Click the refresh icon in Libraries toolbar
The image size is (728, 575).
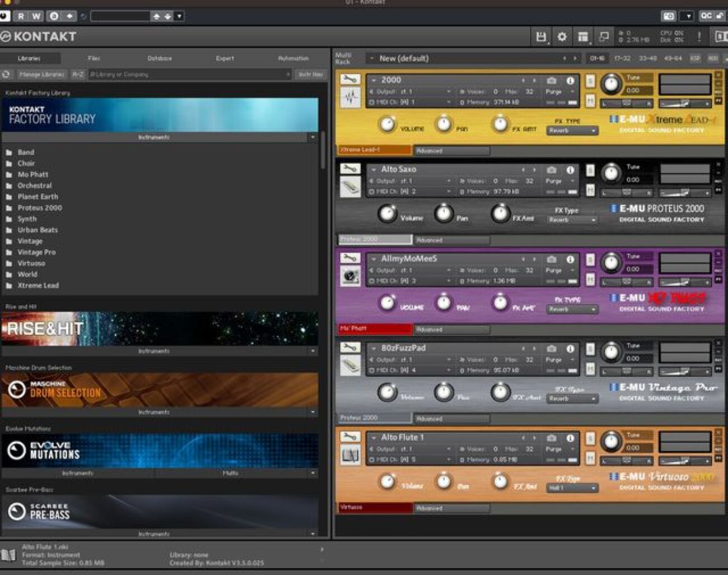click(7, 74)
